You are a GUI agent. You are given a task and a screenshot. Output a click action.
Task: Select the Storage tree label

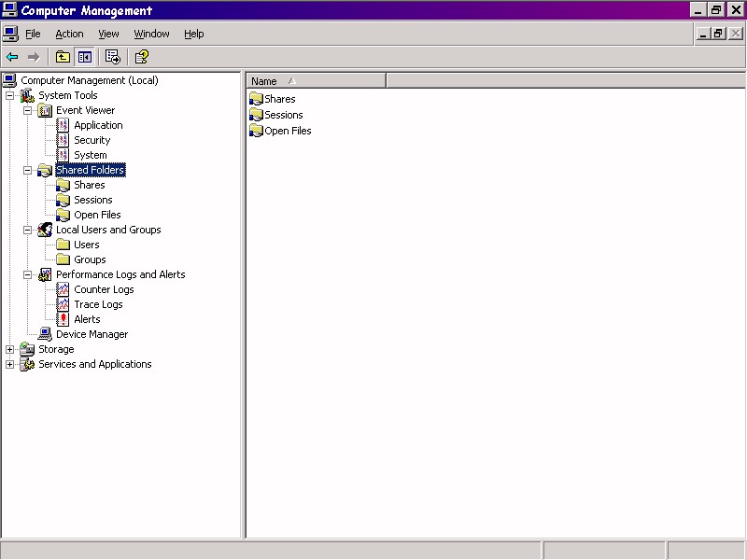pos(56,349)
